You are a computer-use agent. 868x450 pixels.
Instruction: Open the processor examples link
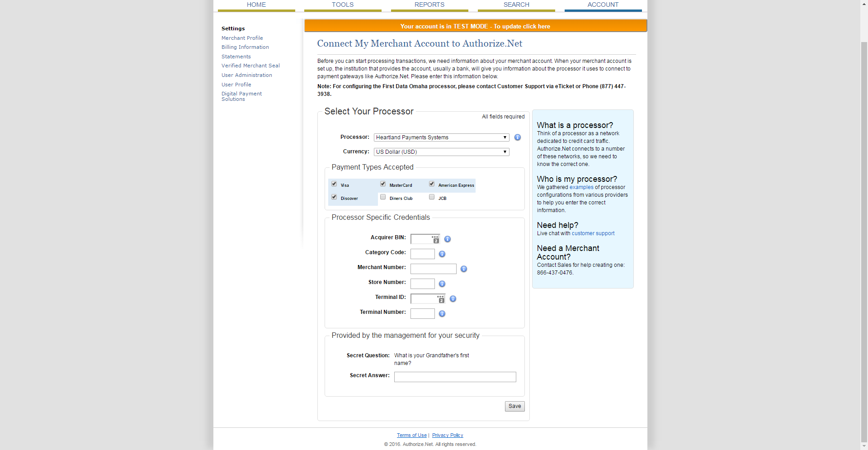pyautogui.click(x=581, y=187)
